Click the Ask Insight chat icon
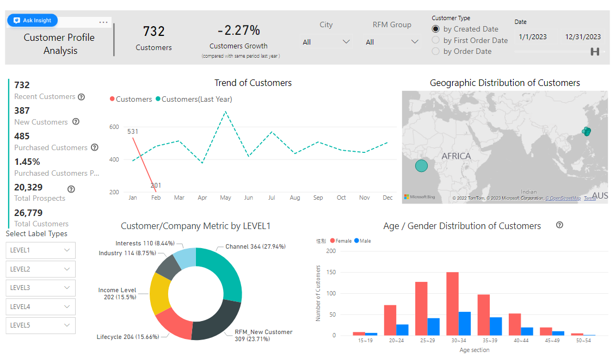 (x=17, y=21)
